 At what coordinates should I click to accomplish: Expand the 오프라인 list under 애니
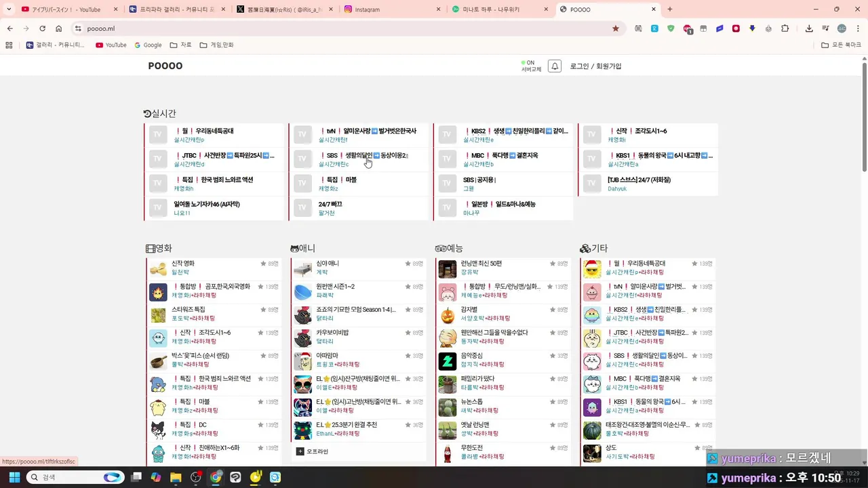pyautogui.click(x=313, y=451)
